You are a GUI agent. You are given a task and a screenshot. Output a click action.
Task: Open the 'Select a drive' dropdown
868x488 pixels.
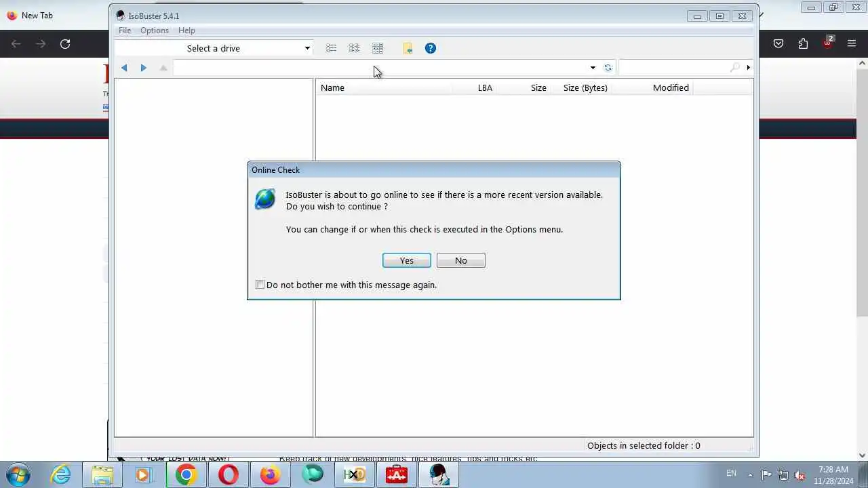[214, 48]
